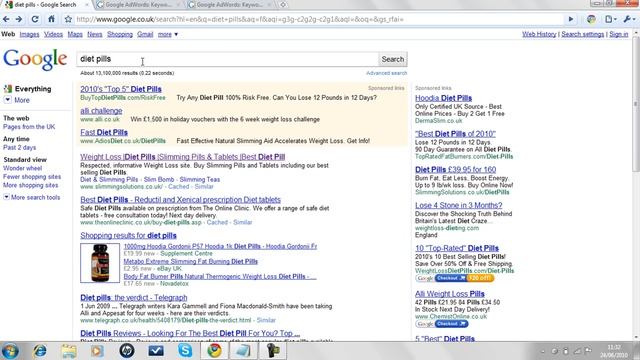Open Shopping in the Google top navigation
The height and width of the screenshot is (360, 640).
tap(120, 34)
